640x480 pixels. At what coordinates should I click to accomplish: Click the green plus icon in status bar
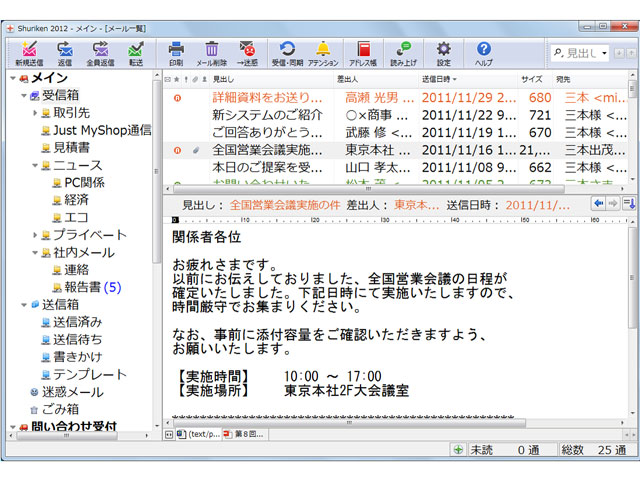(458, 449)
